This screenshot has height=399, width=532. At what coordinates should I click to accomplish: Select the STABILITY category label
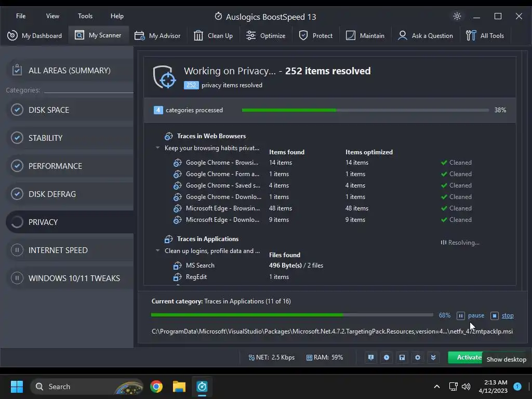point(46,138)
